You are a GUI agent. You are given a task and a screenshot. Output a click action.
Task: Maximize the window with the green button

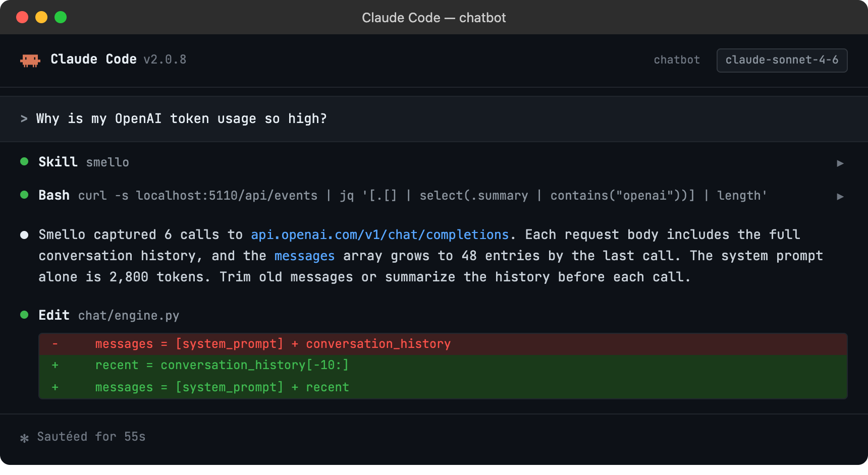point(61,17)
